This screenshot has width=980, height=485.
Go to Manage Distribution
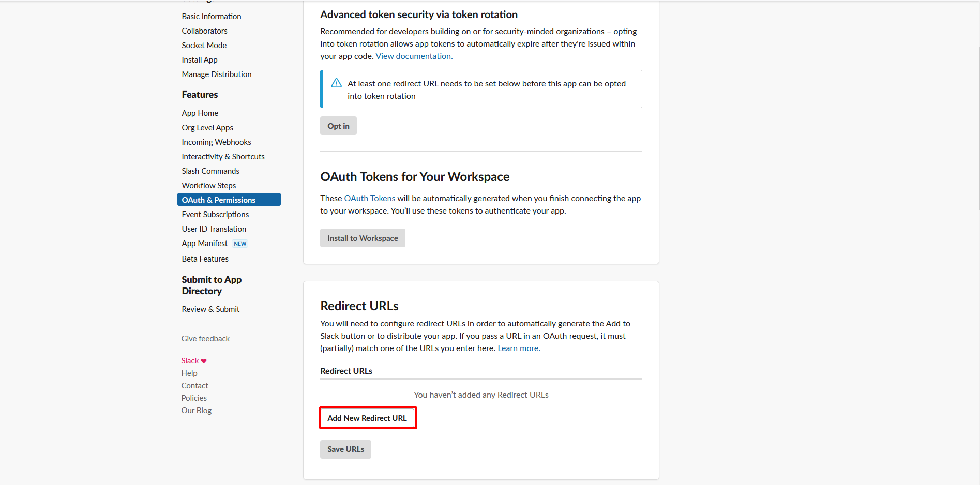click(216, 74)
